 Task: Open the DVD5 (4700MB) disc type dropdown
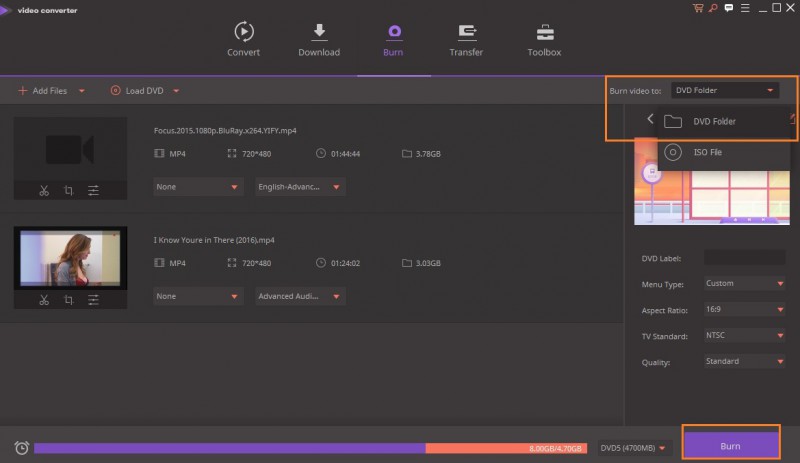tap(634, 447)
